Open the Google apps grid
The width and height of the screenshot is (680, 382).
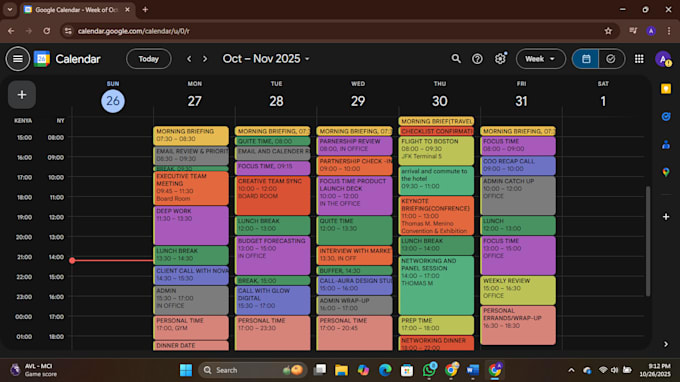[x=639, y=59]
